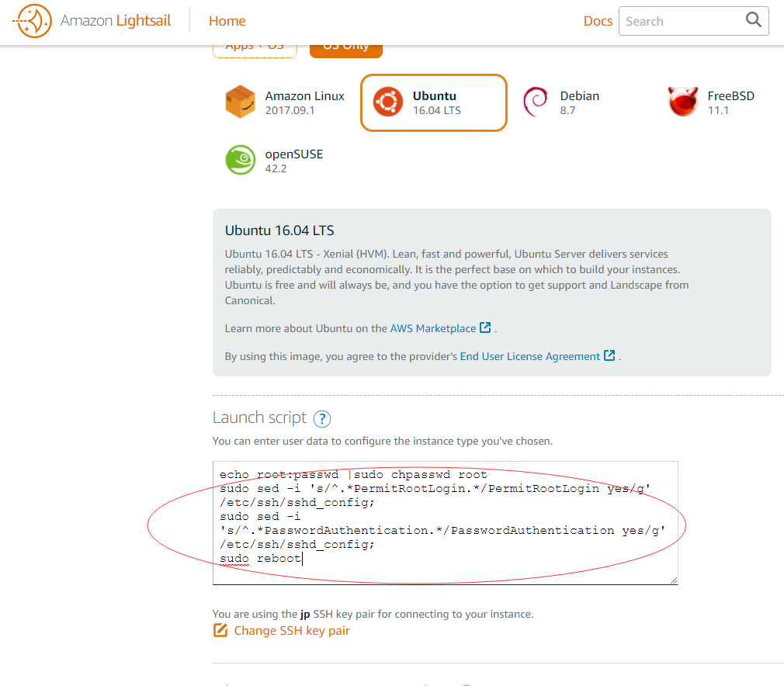Go to the Home page
Viewport: 784px width, 686px height.
click(227, 21)
